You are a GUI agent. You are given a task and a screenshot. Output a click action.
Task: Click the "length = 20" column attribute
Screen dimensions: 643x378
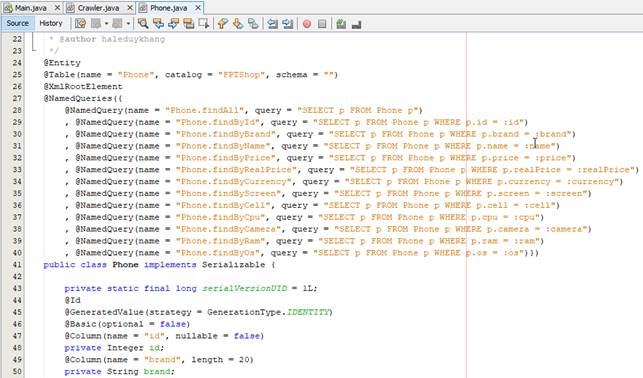pyautogui.click(x=222, y=360)
